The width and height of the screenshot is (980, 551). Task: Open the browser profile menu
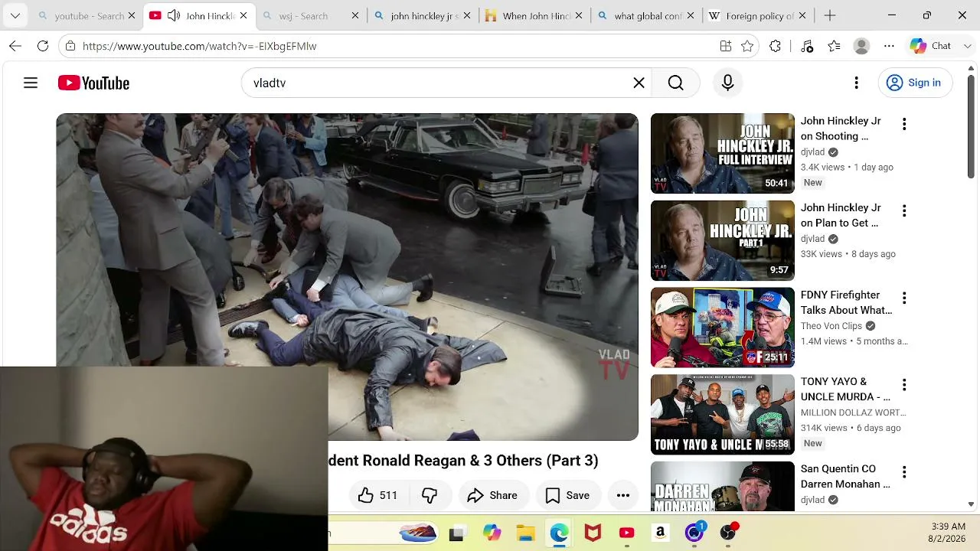tap(861, 46)
